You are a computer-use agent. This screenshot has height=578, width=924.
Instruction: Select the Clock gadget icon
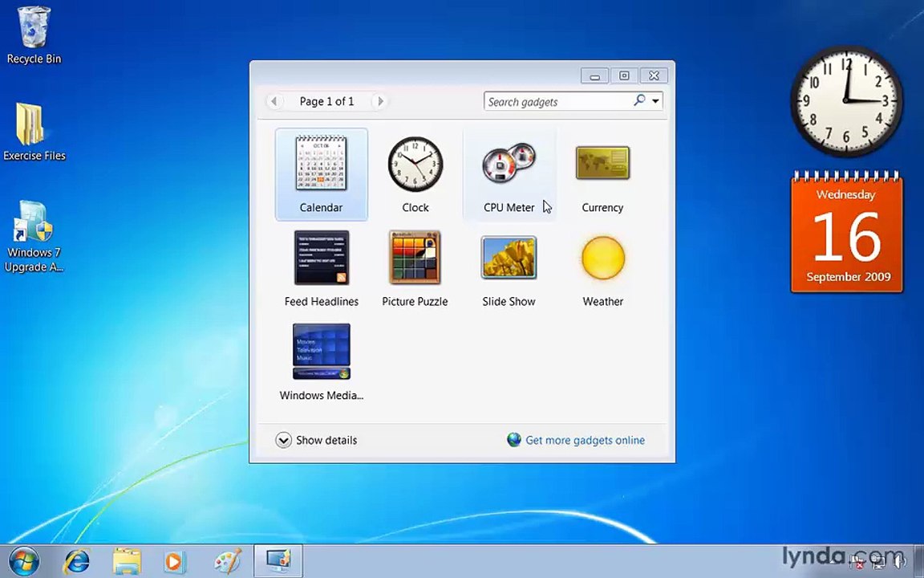(415, 165)
